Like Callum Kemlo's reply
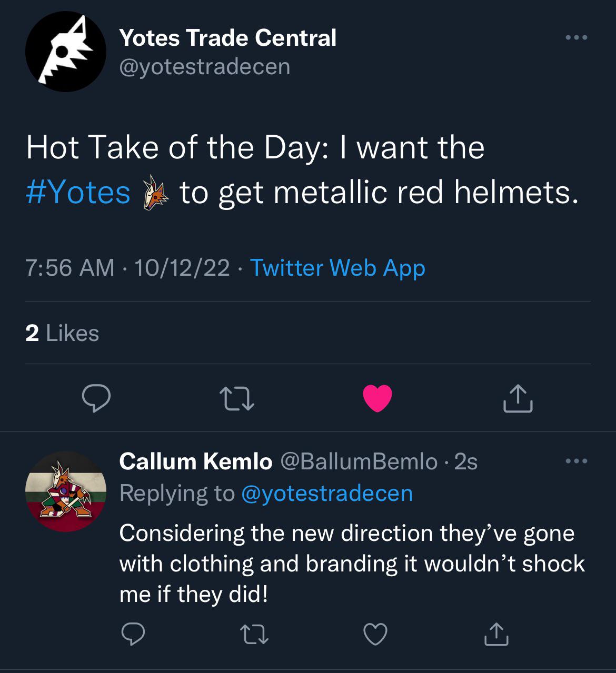 click(376, 634)
